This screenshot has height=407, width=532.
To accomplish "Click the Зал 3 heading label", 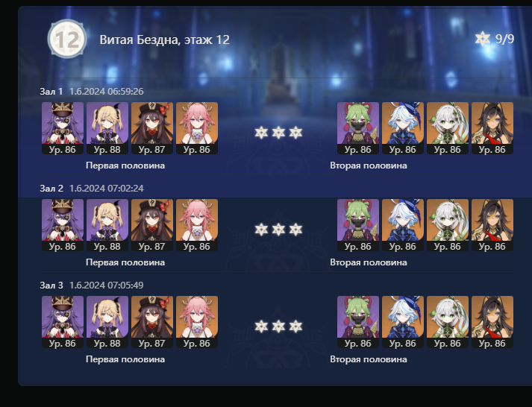I will tap(51, 285).
